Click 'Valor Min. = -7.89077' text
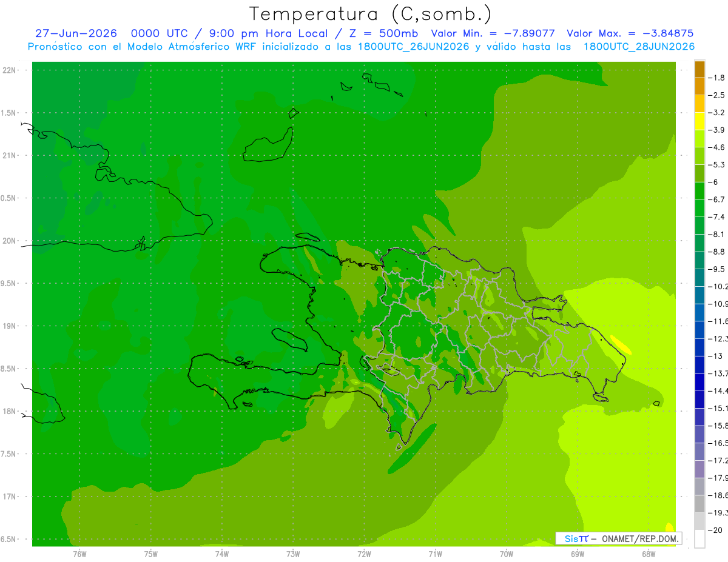728x562 pixels. [x=493, y=33]
